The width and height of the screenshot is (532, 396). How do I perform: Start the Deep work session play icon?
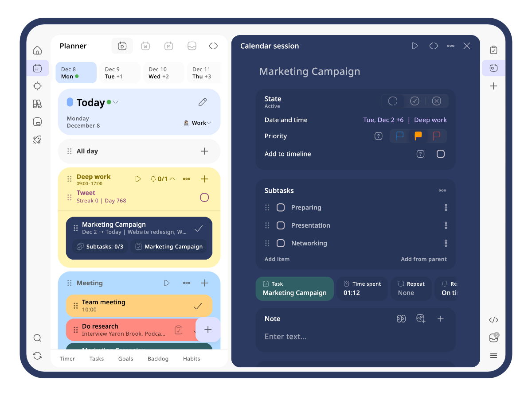(x=138, y=179)
